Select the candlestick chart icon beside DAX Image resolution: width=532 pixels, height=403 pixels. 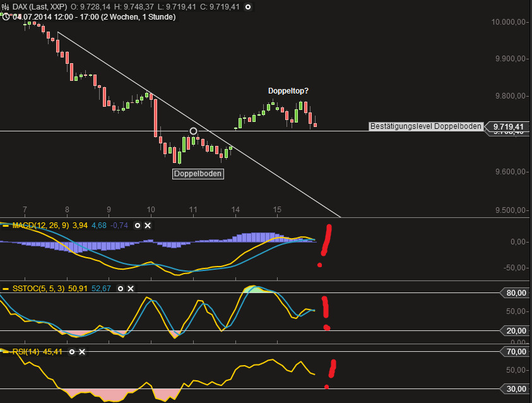point(5,8)
